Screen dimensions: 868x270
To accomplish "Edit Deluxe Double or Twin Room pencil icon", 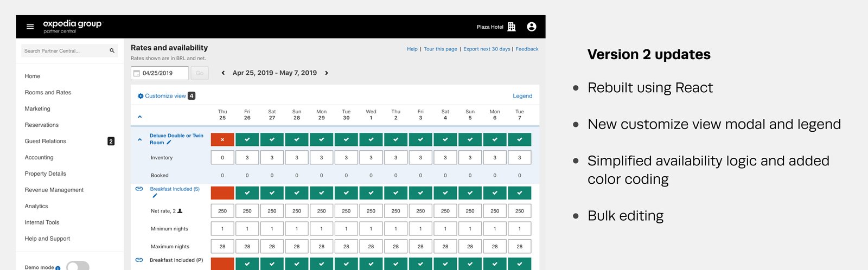I will point(169,143).
